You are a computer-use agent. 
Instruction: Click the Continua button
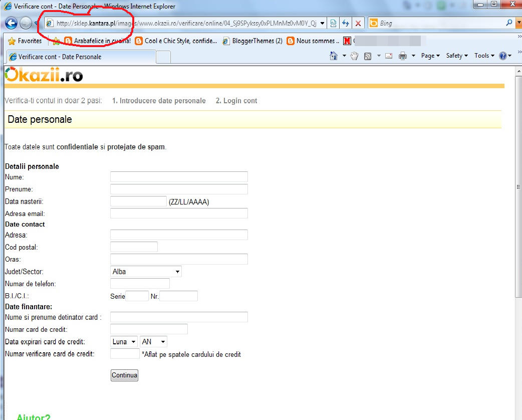[124, 375]
